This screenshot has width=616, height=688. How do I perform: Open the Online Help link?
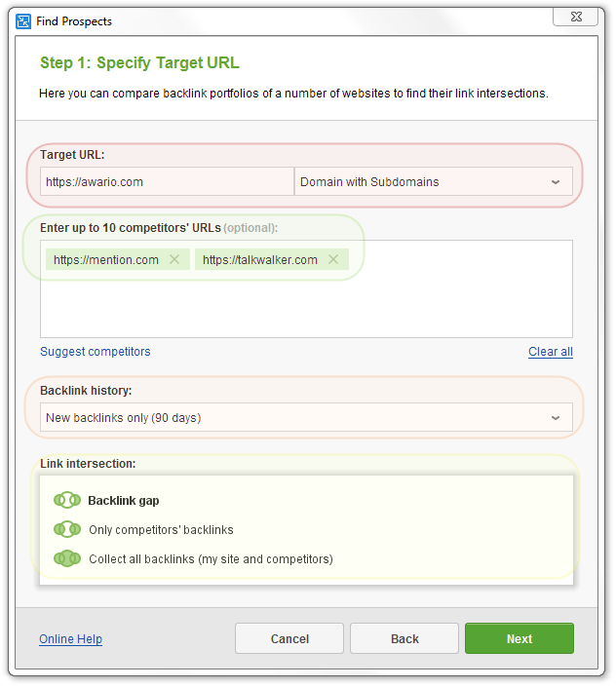tap(70, 639)
